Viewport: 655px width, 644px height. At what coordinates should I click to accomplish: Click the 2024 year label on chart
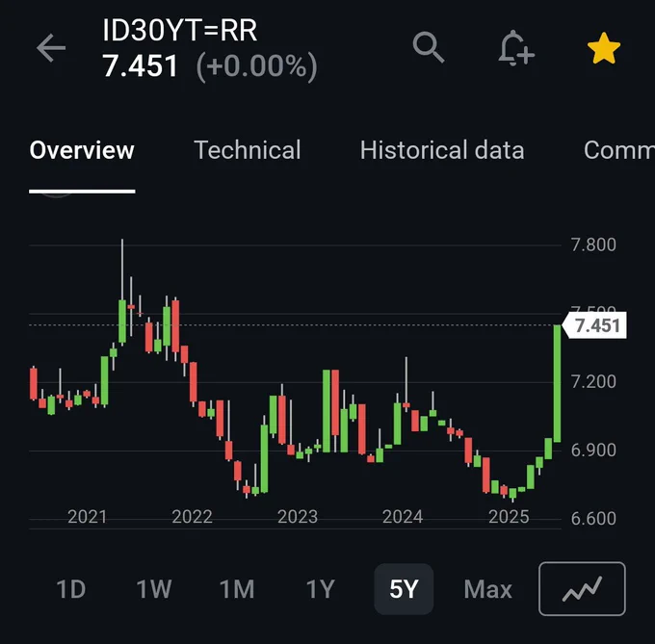click(x=403, y=517)
